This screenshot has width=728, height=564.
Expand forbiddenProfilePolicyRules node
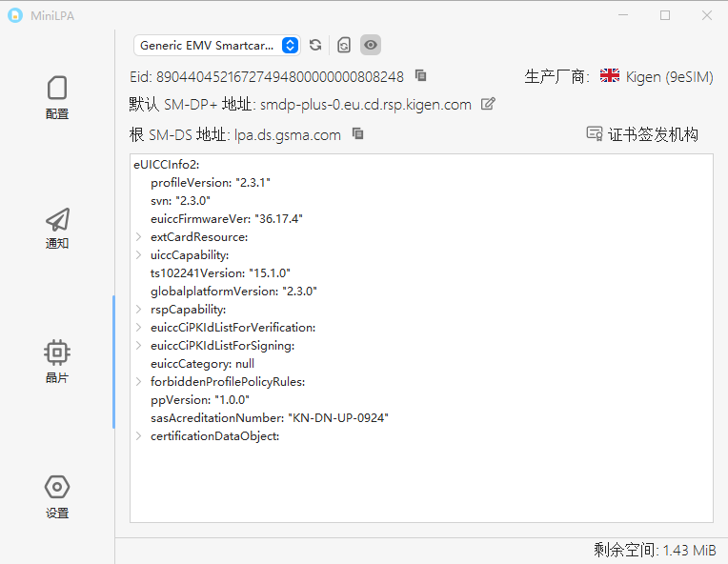pos(138,382)
